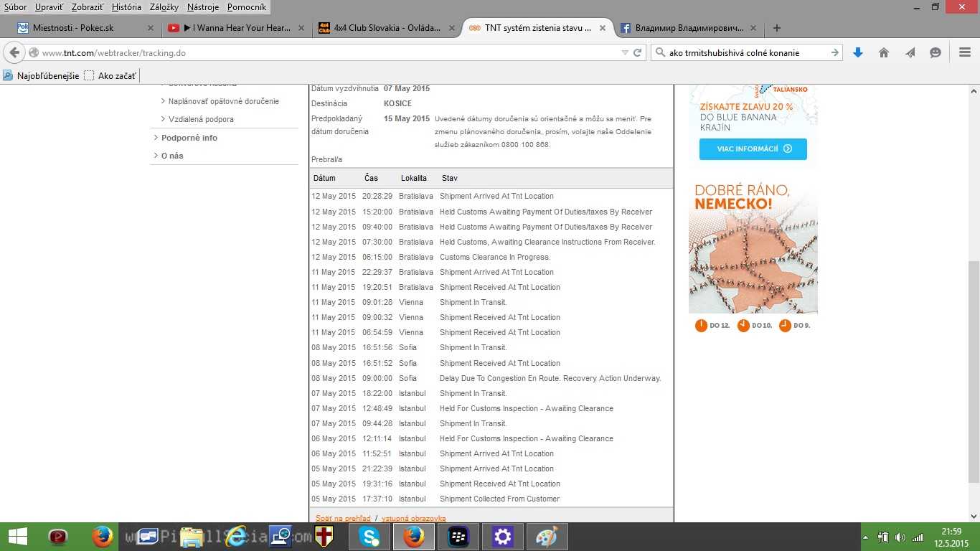Screen dimensions: 980x551
Task: Open the red shield app in taskbar
Action: [x=325, y=537]
